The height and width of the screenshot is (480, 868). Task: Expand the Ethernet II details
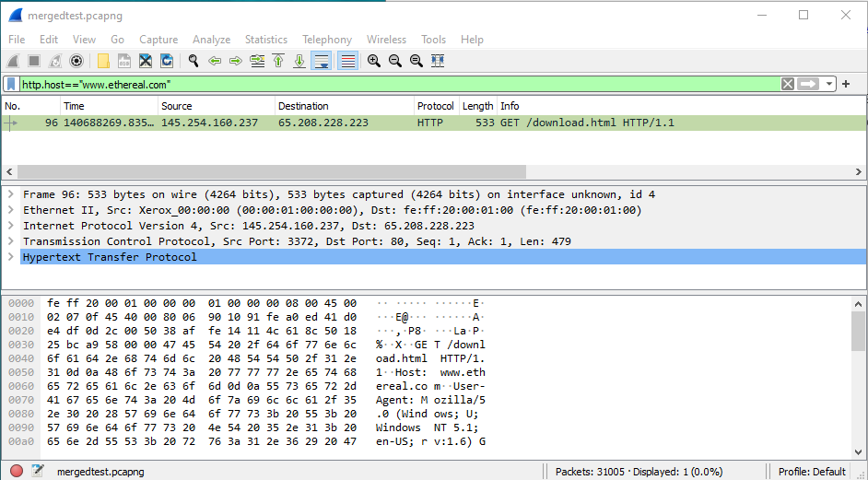click(10, 210)
